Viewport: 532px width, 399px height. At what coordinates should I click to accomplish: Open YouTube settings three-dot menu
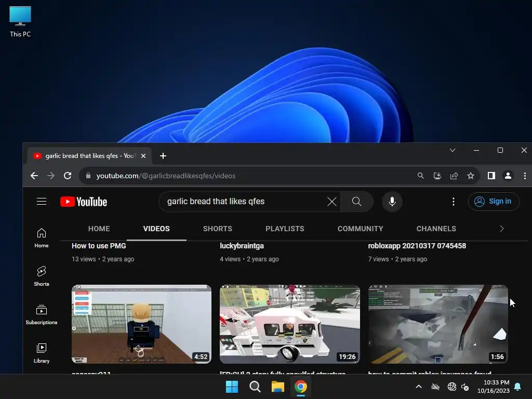pos(453,202)
